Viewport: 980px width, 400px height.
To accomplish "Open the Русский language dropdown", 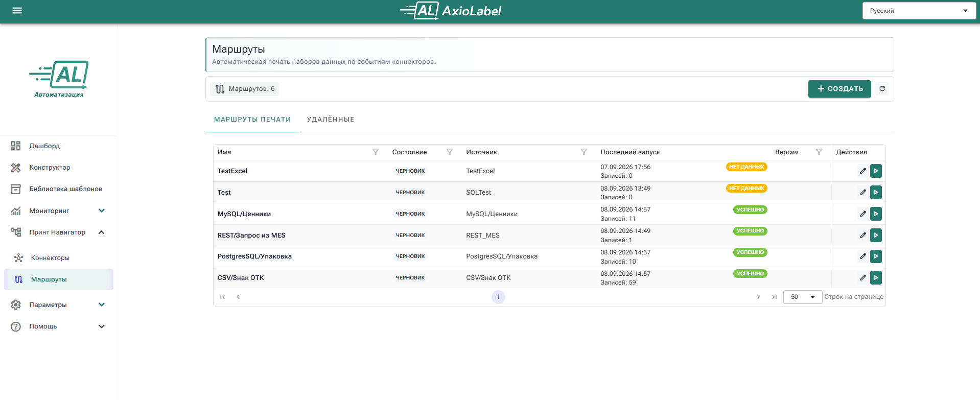I will click(919, 11).
